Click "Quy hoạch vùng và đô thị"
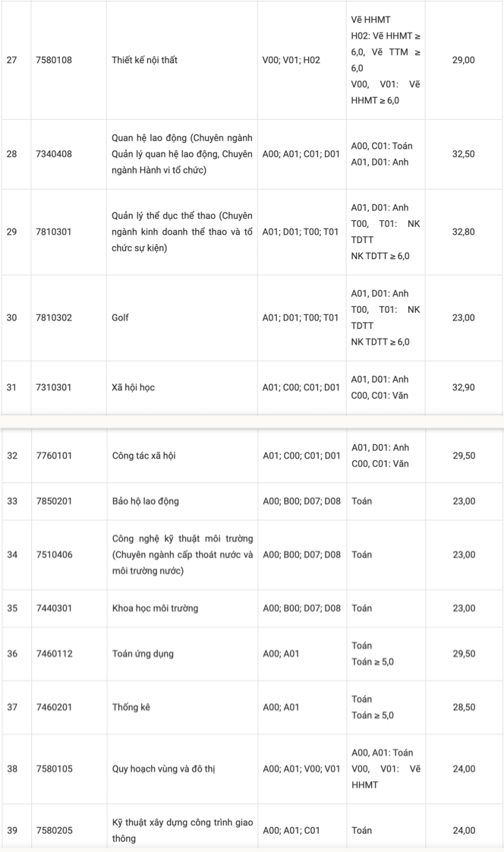 pyautogui.click(x=163, y=768)
